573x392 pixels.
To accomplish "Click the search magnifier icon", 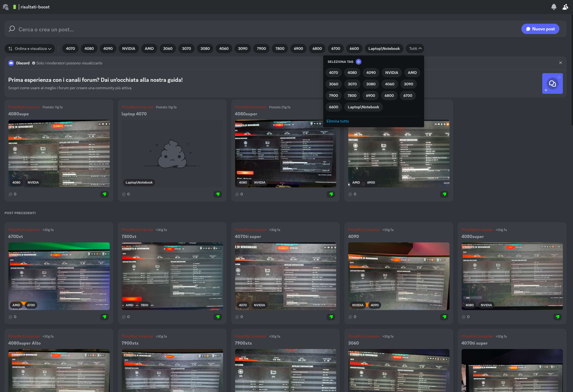I will 12,29.
